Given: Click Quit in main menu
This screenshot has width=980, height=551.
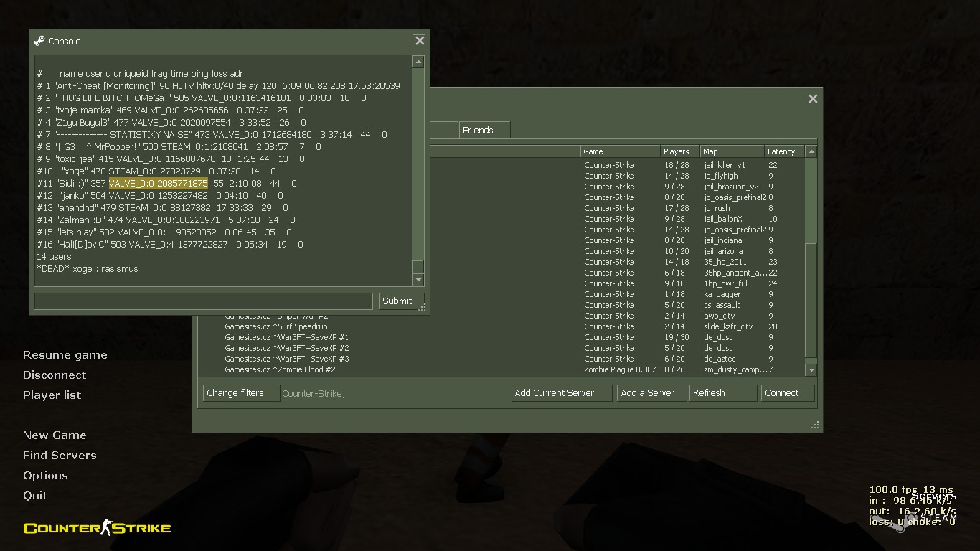Looking at the screenshot, I should tap(35, 496).
